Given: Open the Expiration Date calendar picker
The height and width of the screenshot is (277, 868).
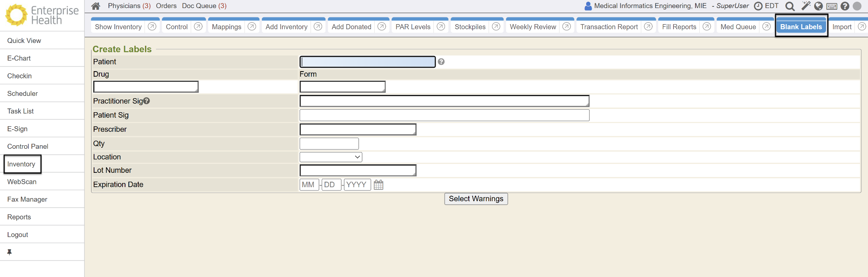Looking at the screenshot, I should pyautogui.click(x=378, y=185).
